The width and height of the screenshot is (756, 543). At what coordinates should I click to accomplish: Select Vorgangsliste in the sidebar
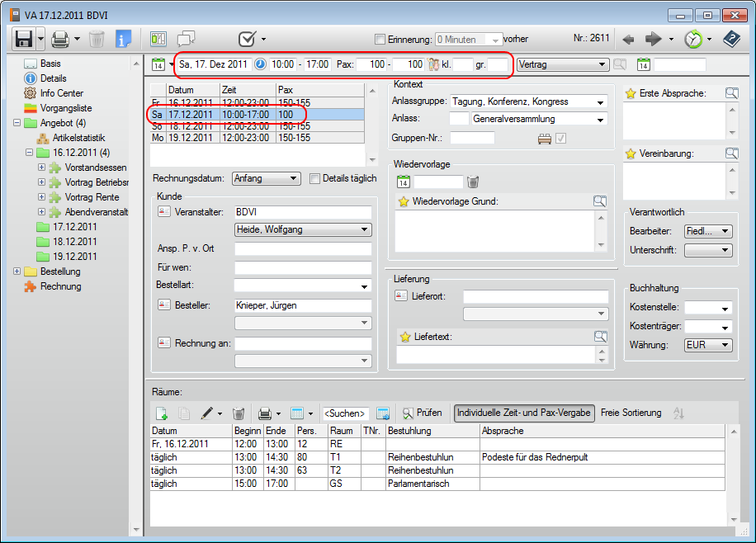[65, 108]
